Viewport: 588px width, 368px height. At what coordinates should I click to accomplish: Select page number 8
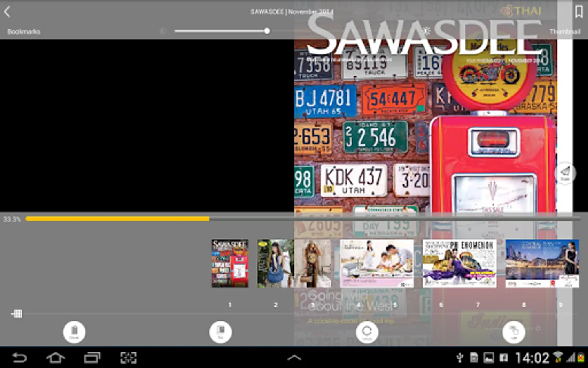pyautogui.click(x=524, y=305)
